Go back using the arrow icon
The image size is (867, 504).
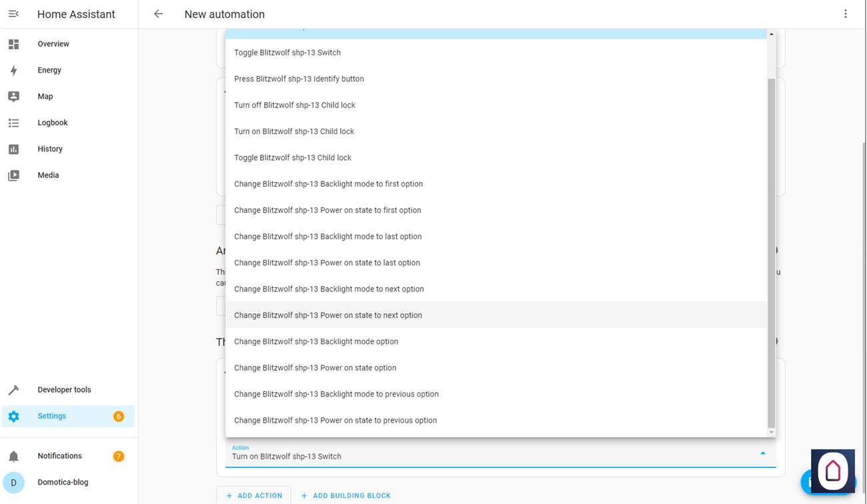[x=158, y=14]
